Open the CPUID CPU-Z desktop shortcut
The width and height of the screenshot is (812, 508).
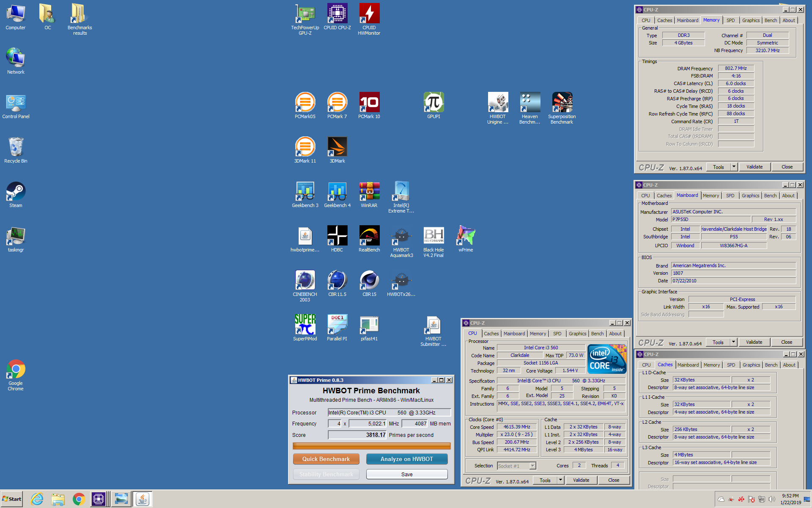pos(337,17)
